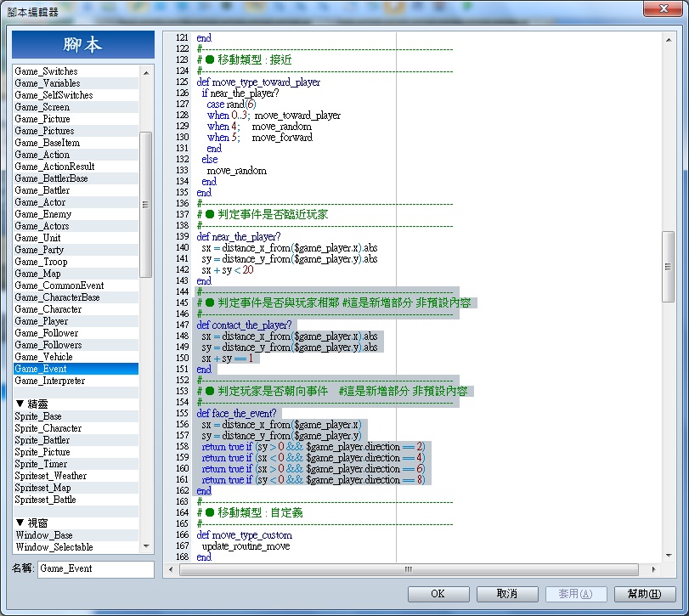Screen dimensions: 689x616
Task: Click the 名稱 name input field
Action: click(96, 568)
